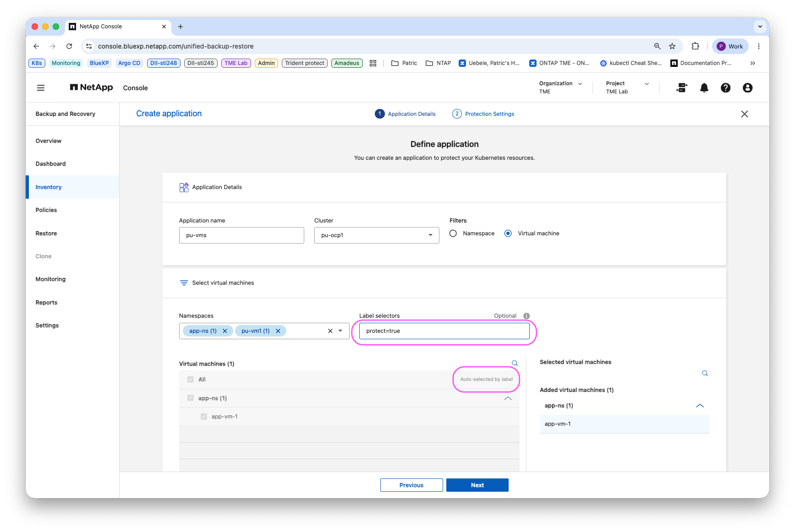Image resolution: width=795 pixels, height=532 pixels.
Task: Select the Virtual machine filter radio button
Action: (x=508, y=233)
